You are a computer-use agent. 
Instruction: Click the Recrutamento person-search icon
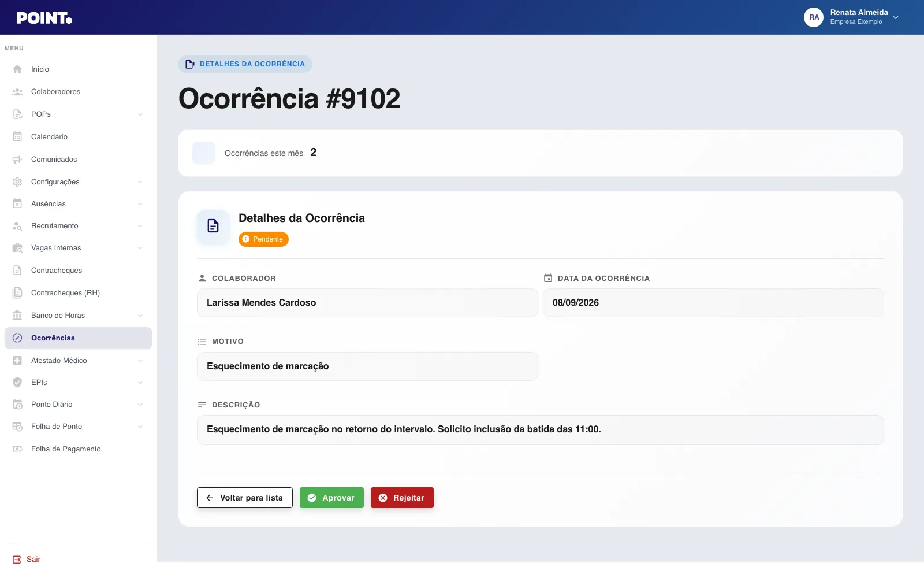pos(17,226)
